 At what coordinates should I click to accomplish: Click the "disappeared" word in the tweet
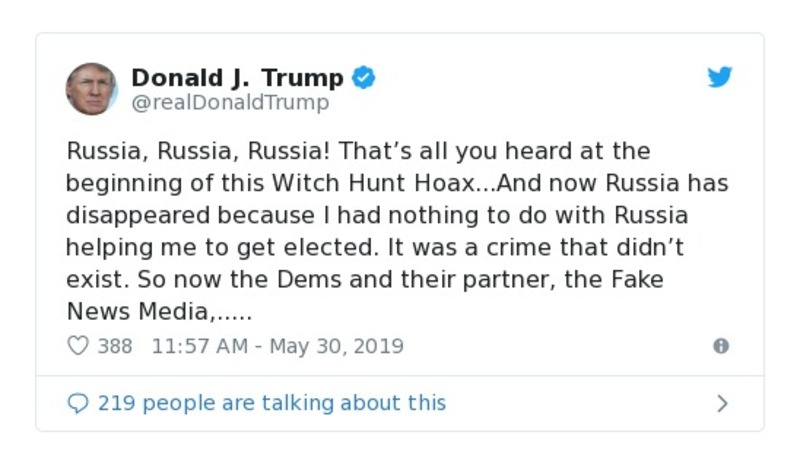[x=137, y=216]
